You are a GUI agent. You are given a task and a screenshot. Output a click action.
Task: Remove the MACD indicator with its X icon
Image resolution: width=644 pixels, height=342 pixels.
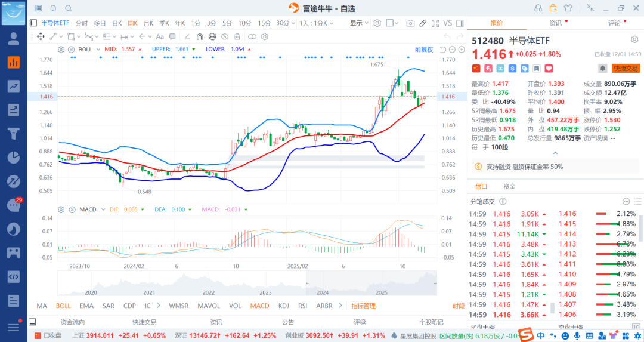coord(71,209)
